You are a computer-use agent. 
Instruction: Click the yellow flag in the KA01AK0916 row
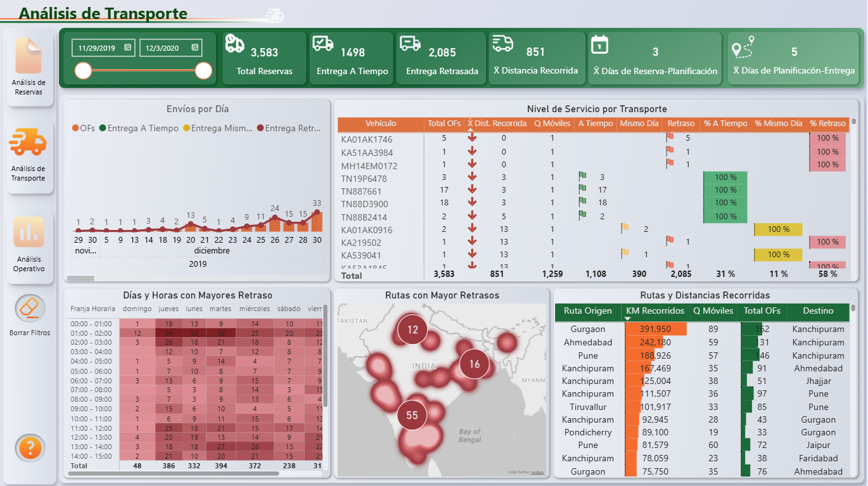625,227
